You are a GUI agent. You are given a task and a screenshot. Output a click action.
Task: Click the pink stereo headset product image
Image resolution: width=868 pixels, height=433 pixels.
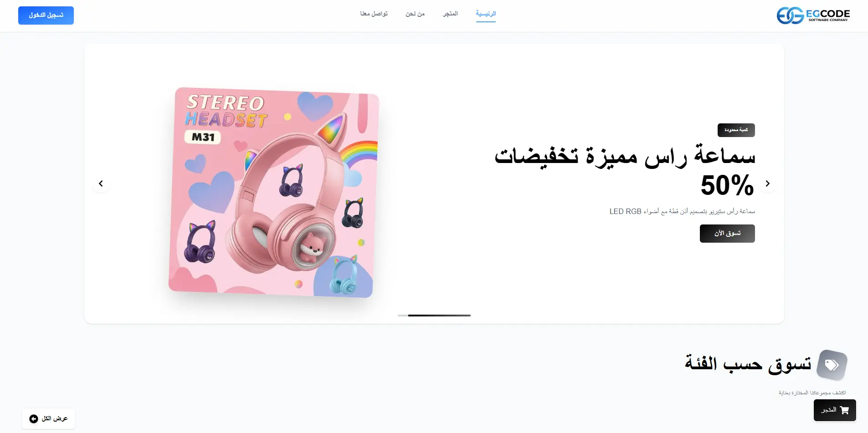click(274, 193)
